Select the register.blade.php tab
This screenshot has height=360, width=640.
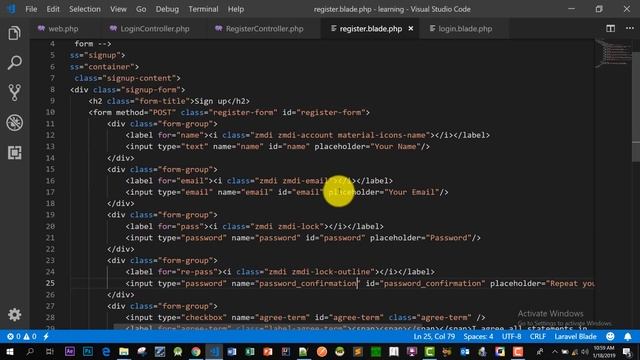click(x=370, y=29)
